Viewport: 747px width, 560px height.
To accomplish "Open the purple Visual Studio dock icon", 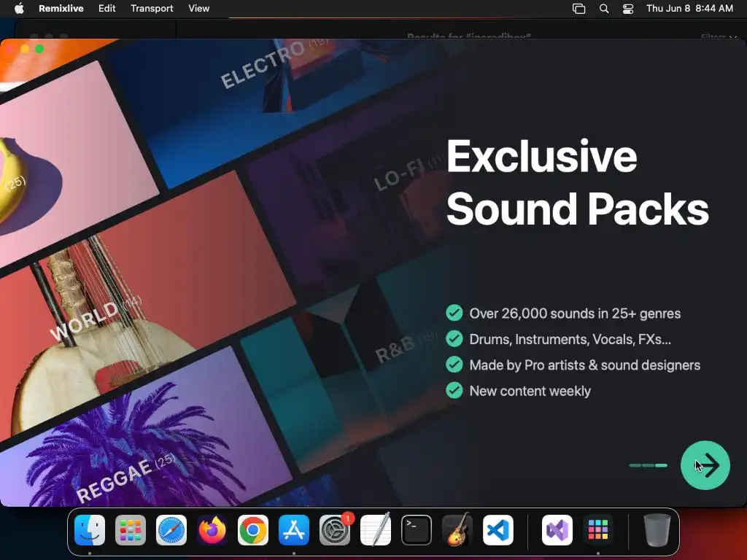I will click(x=557, y=530).
